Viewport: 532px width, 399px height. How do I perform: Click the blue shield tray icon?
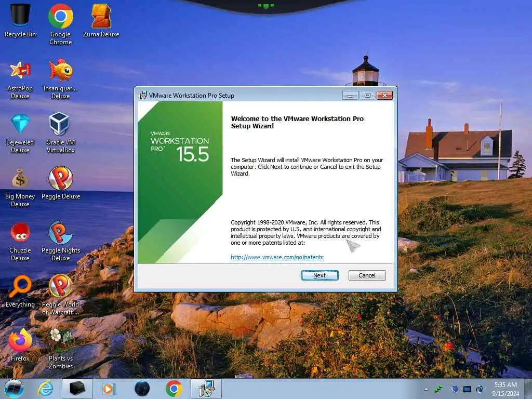pos(454,389)
